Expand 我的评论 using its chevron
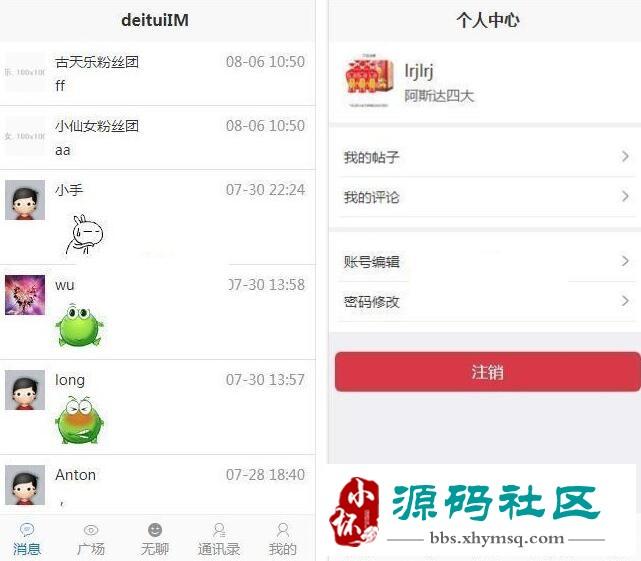The image size is (641, 561). click(625, 196)
